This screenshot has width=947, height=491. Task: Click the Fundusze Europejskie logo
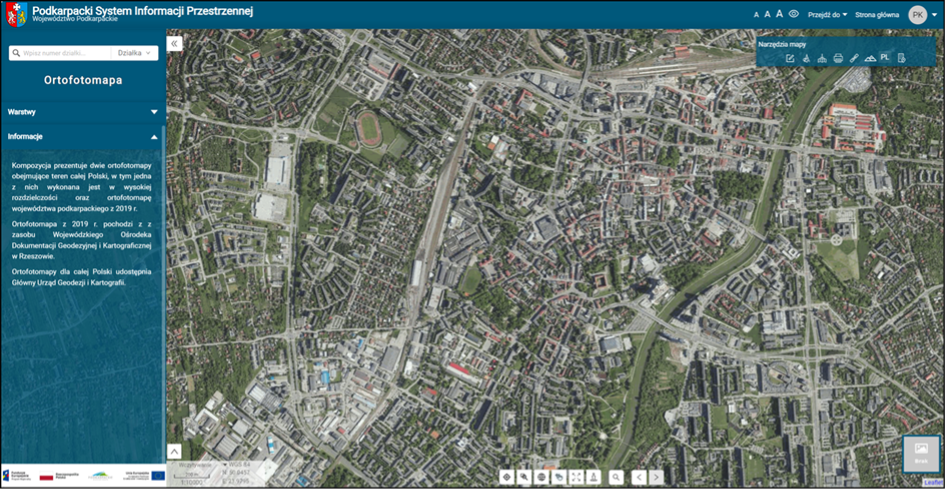coord(16,476)
